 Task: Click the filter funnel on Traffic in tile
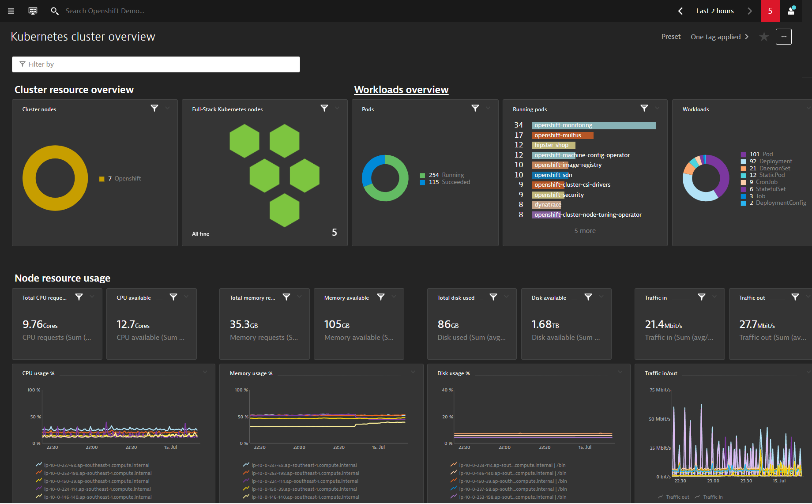(702, 297)
